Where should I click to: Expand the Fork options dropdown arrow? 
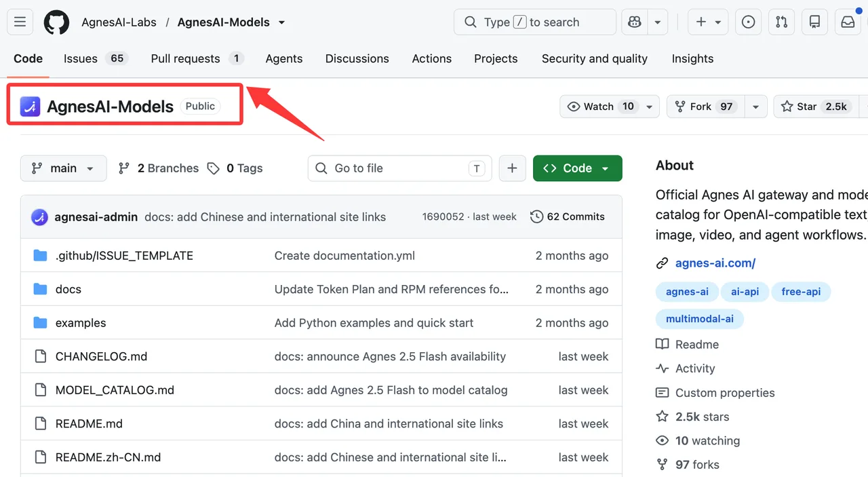755,107
